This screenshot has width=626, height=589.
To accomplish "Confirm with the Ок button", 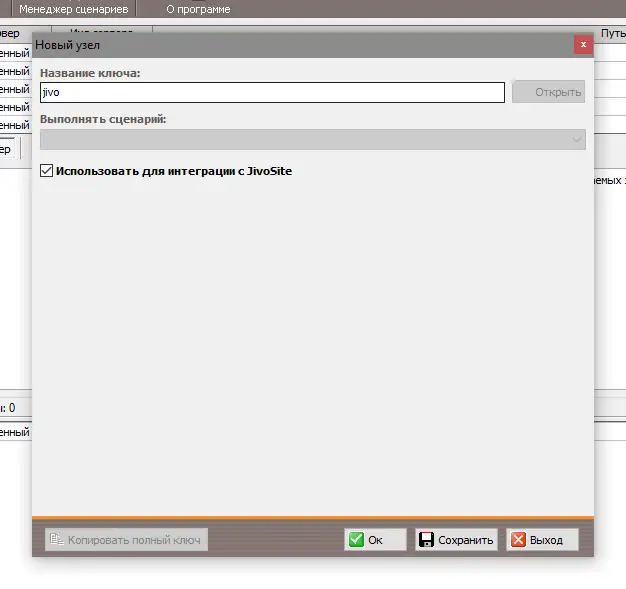I will (375, 539).
